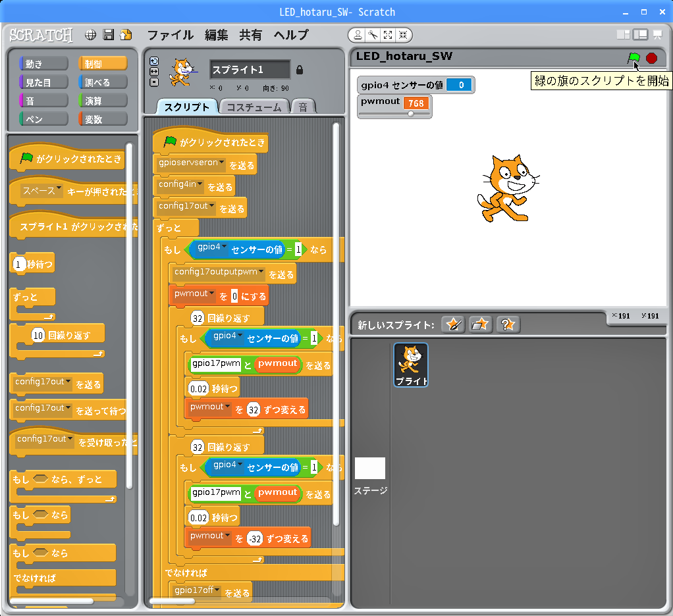Select the duplicate stamp tool

click(358, 35)
